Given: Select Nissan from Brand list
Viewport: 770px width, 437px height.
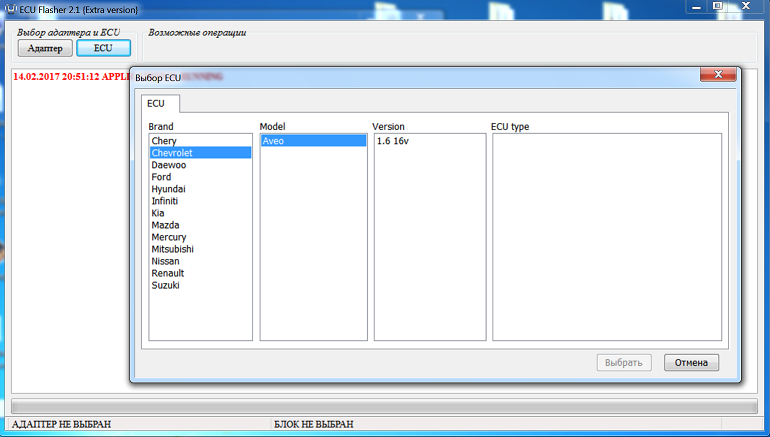Looking at the screenshot, I should pos(200,261).
